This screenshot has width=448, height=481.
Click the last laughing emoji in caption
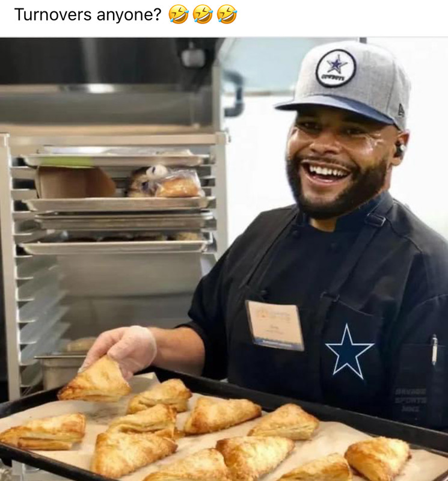coord(227,14)
